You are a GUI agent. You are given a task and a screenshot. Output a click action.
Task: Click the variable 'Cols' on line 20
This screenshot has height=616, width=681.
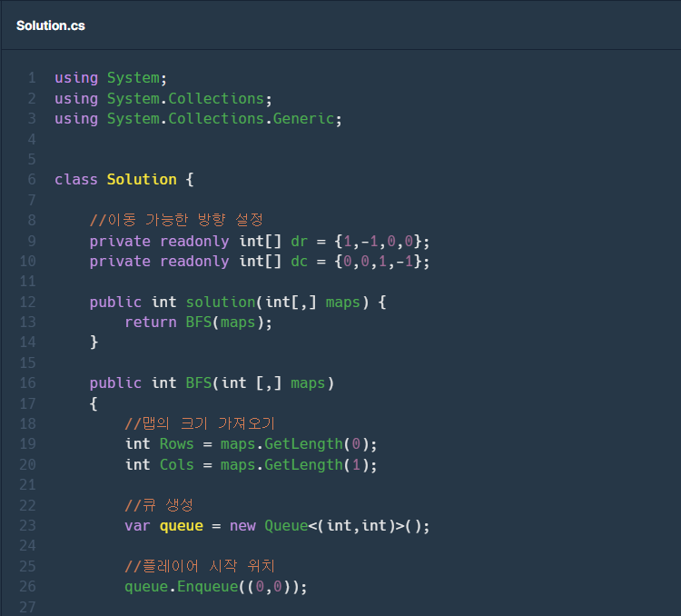(176, 464)
